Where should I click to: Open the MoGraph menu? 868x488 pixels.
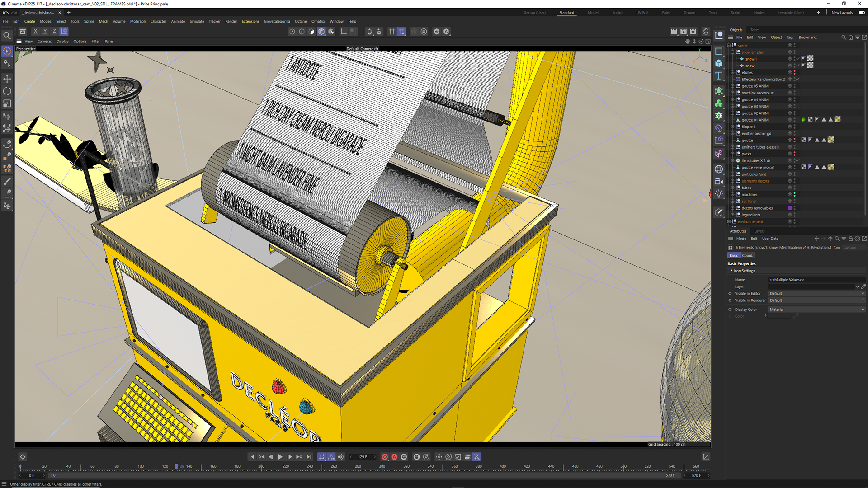(x=137, y=21)
